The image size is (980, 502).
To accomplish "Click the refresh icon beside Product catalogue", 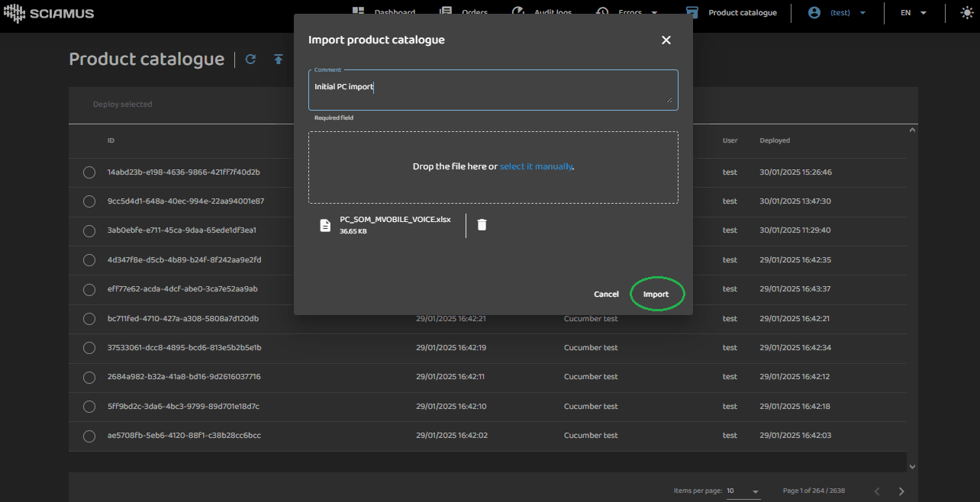I will coord(250,60).
